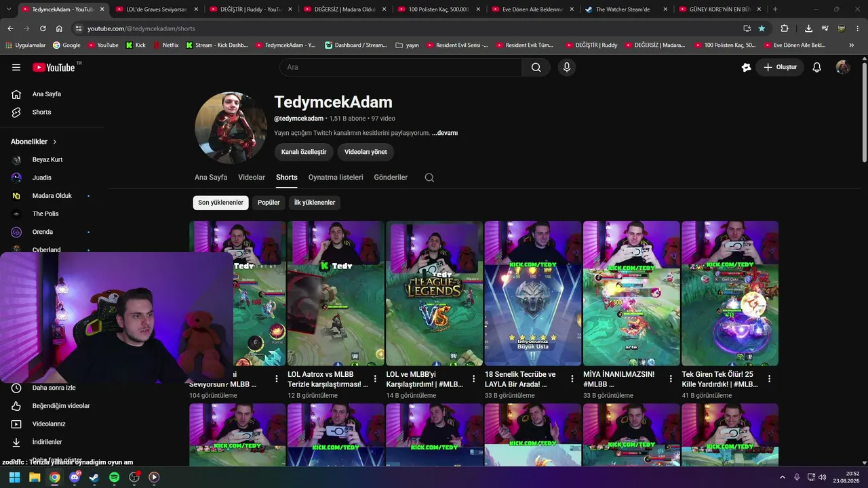Click the browser home button
Screen dimensions: 868x488
59,28
